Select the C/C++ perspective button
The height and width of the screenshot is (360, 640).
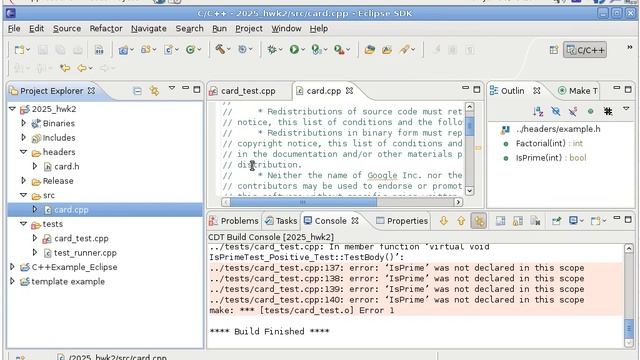coord(585,50)
